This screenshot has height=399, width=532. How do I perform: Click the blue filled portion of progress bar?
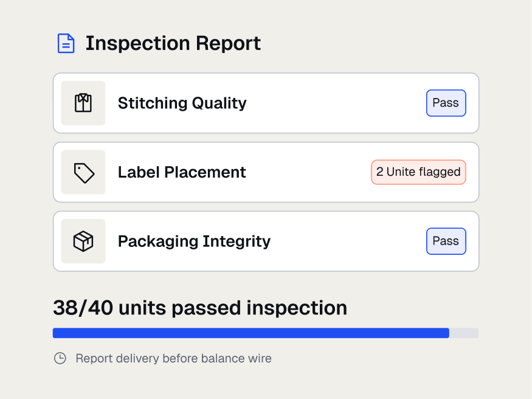251,333
